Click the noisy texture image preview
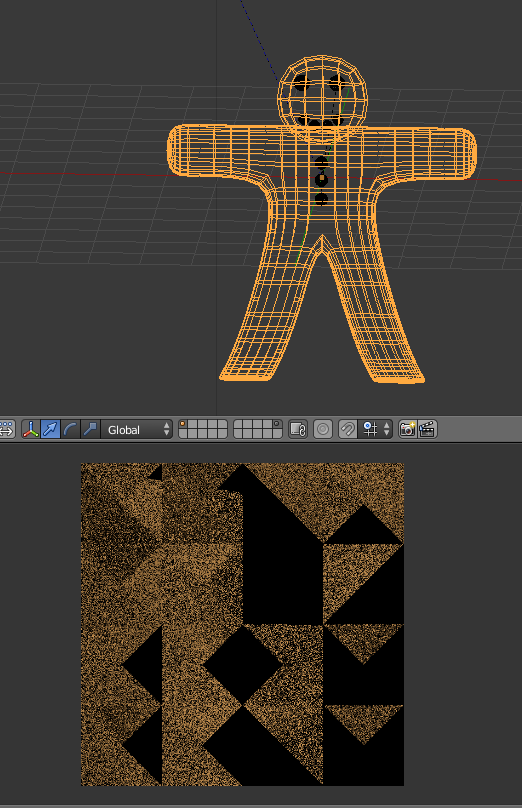 tap(242, 624)
